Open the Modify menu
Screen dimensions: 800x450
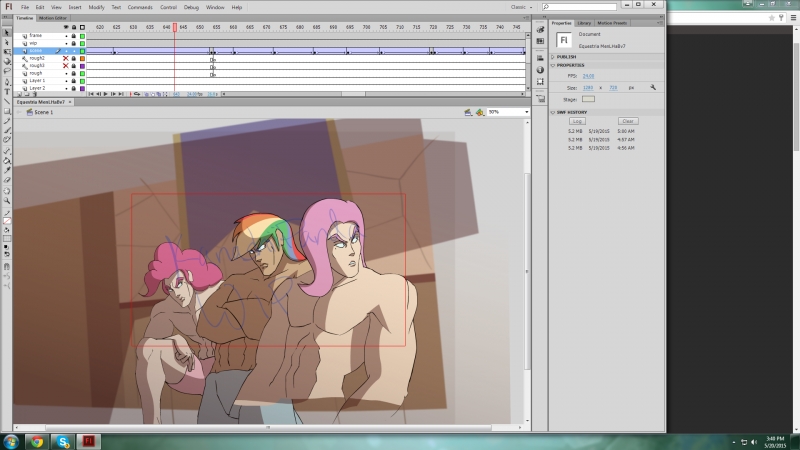pyautogui.click(x=96, y=7)
